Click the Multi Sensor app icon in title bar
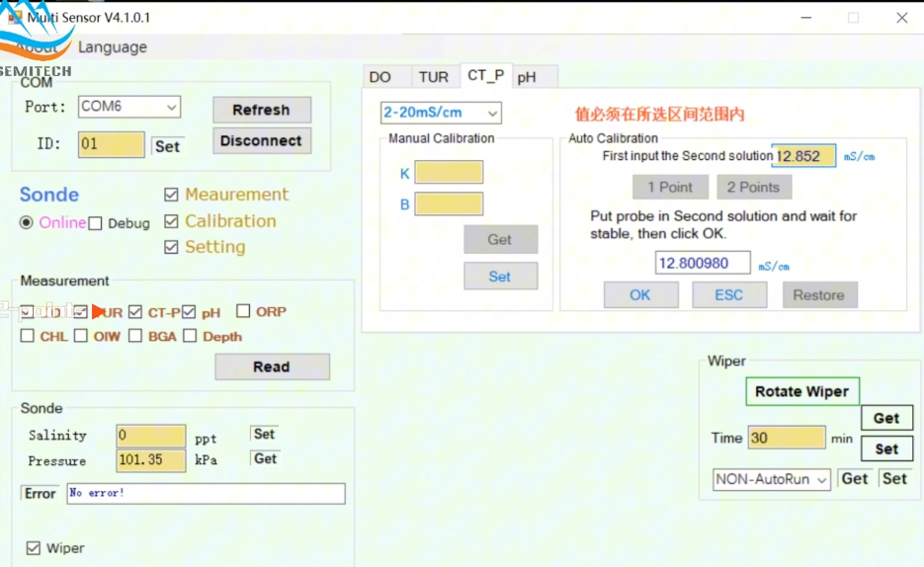 (x=15, y=17)
